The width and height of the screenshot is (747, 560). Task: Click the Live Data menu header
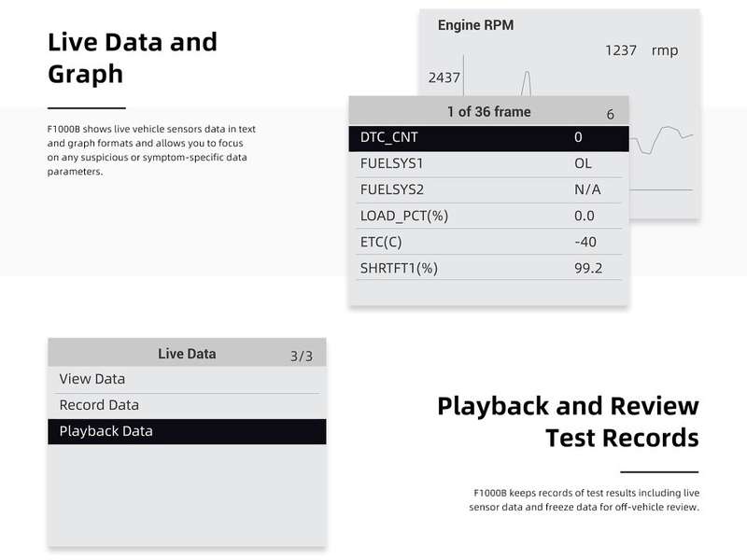(187, 354)
